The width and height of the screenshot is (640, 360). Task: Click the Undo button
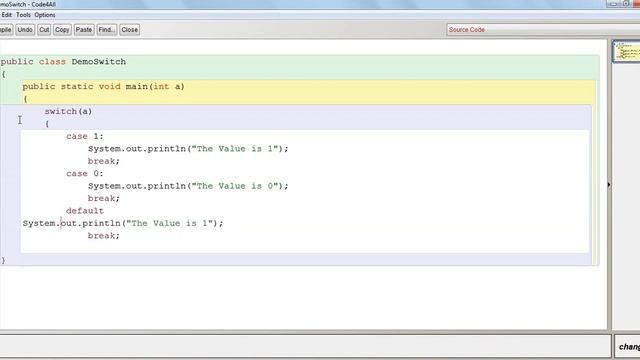tap(25, 30)
